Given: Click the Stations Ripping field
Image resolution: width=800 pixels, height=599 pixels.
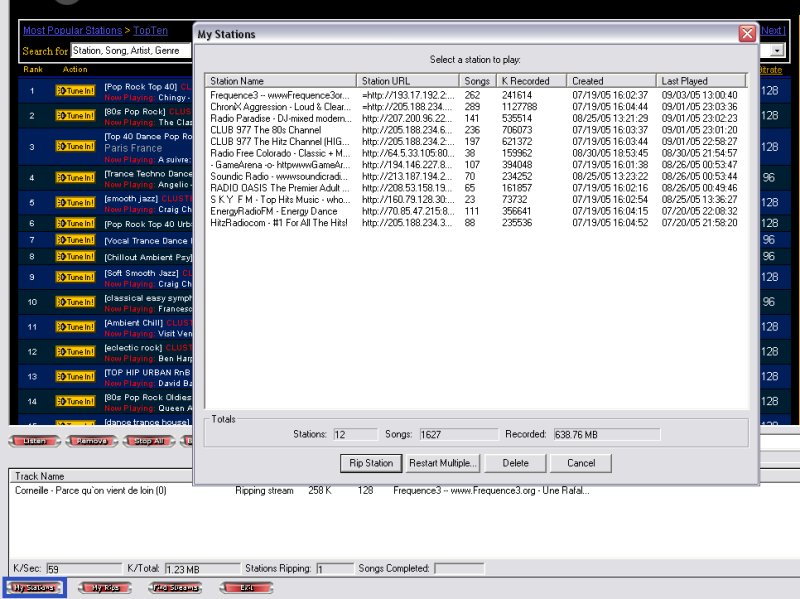Looking at the screenshot, I should 335,568.
